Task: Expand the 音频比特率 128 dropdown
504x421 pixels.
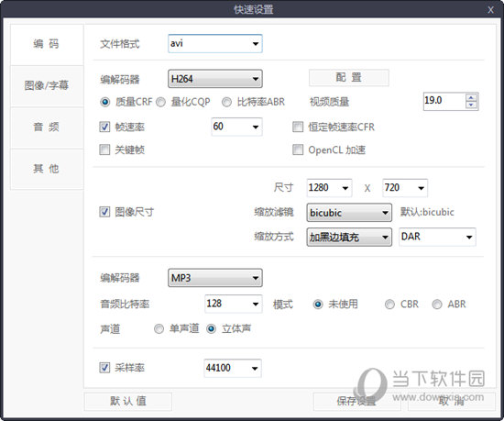Action: click(234, 304)
